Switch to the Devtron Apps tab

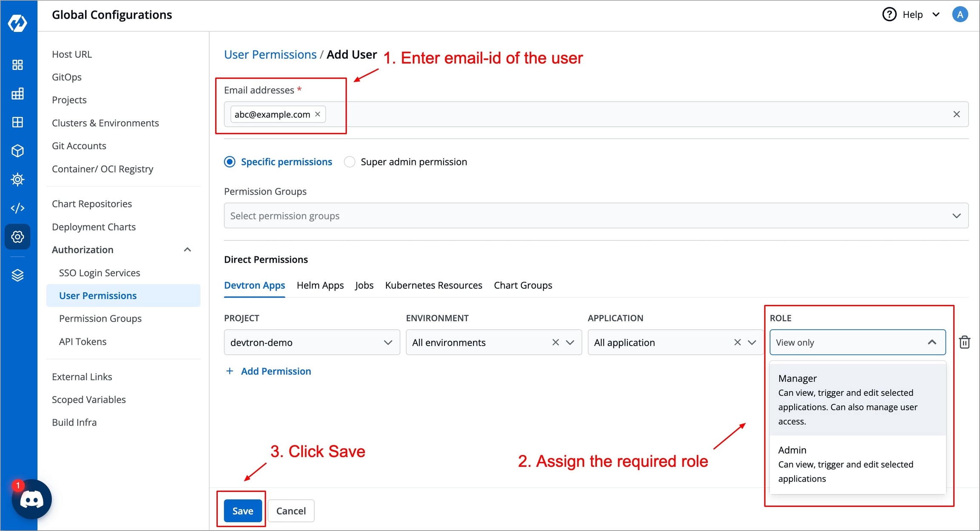coord(254,285)
